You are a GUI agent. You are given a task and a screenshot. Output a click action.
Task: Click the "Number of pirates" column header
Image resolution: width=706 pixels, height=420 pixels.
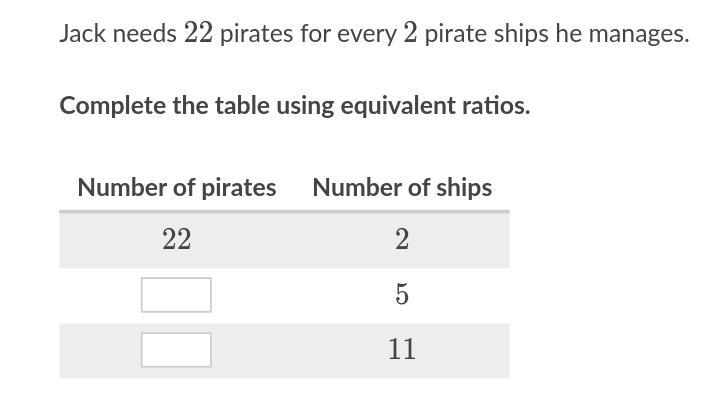pos(176,188)
